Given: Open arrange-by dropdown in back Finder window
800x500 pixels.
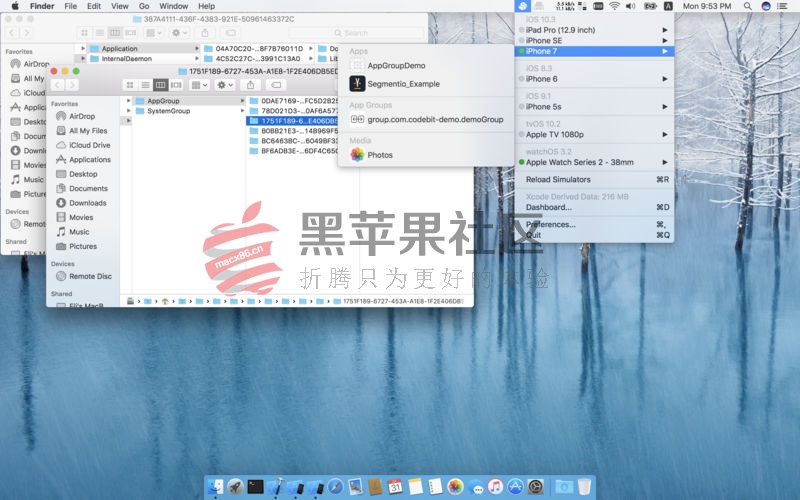Looking at the screenshot, I should pyautogui.click(x=154, y=33).
